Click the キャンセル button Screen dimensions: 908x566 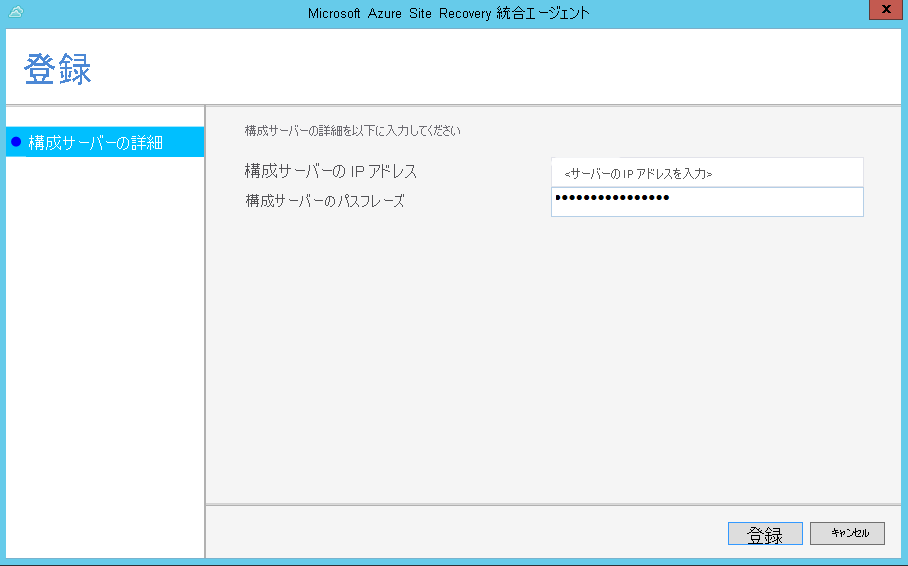[847, 534]
